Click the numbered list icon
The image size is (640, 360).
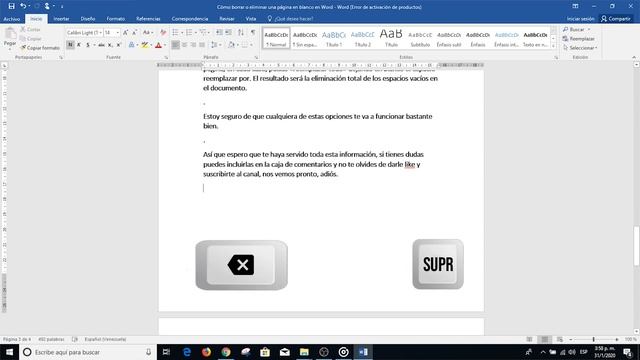pyautogui.click(x=189, y=32)
